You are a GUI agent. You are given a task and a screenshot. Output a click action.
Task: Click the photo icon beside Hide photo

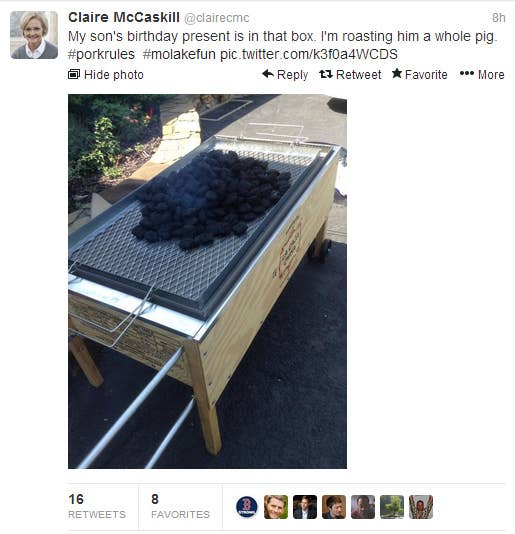click(74, 74)
